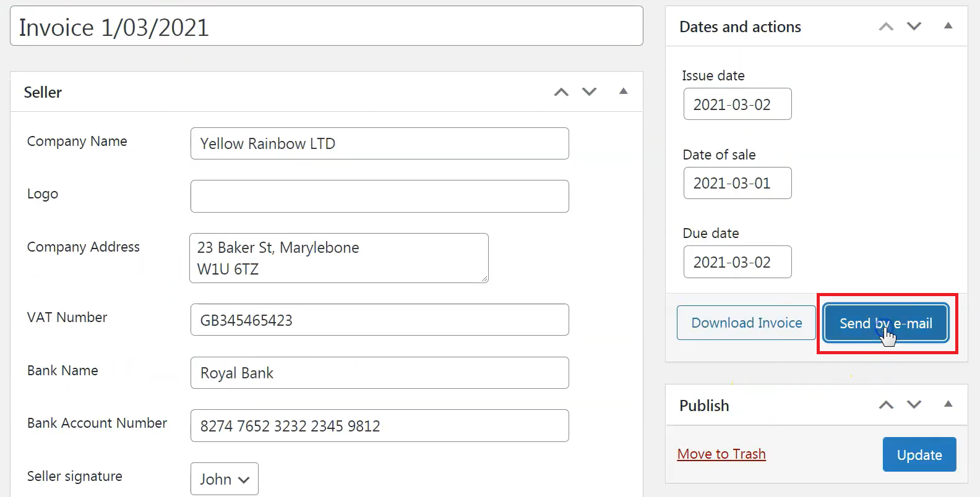The image size is (980, 497).
Task: Click the Dates and actions heading
Action: [740, 27]
